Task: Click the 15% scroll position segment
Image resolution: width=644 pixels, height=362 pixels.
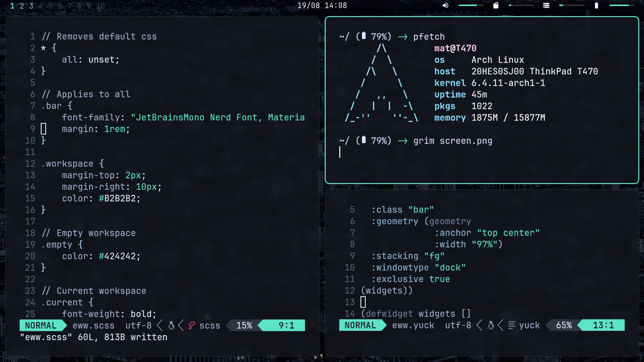Action: (244, 325)
